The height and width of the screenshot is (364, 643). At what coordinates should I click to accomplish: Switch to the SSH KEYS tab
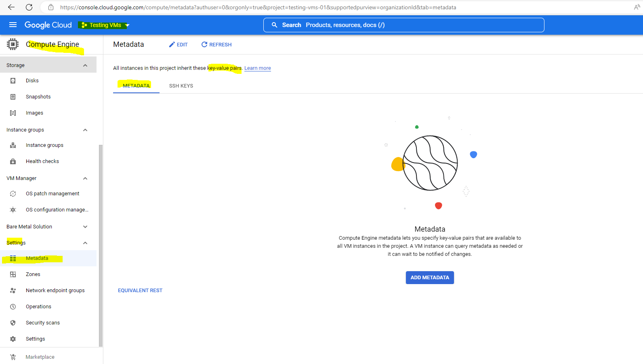(x=181, y=86)
